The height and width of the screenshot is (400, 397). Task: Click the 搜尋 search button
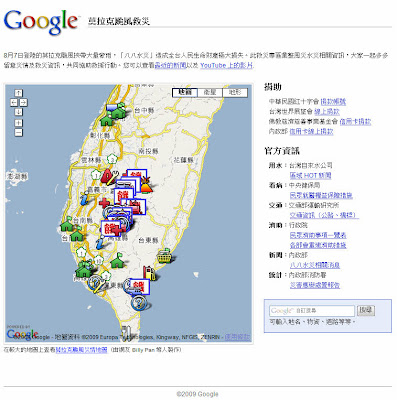coord(366,310)
